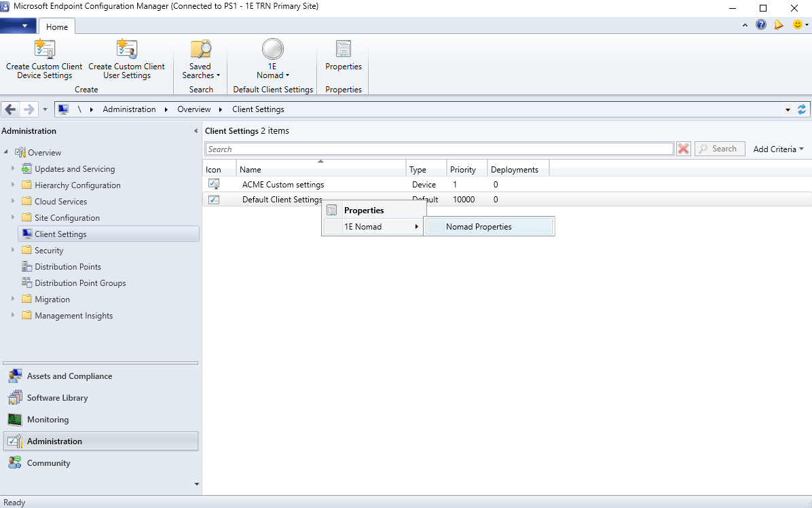
Task: Click Create Custom Client User Settings icon
Action: pos(127,49)
